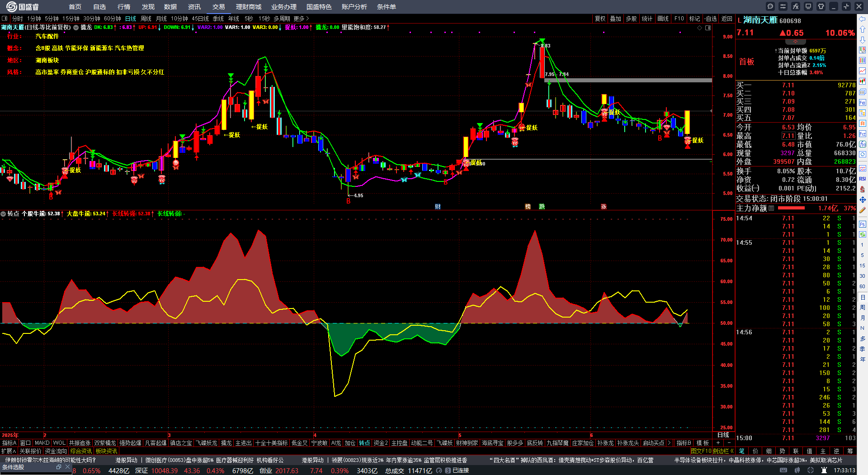The image size is (868, 475).
Task: Click the 图文F10 link
Action: [701, 451]
